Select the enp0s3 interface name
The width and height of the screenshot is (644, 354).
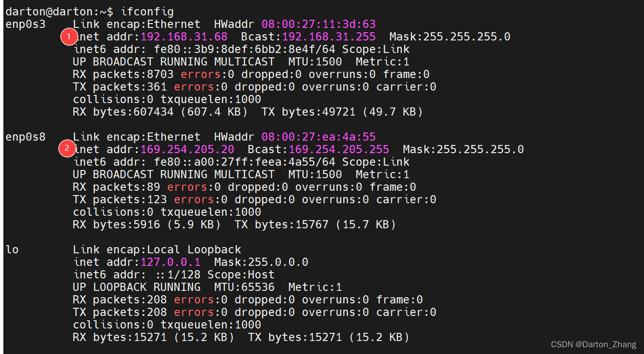(25, 24)
